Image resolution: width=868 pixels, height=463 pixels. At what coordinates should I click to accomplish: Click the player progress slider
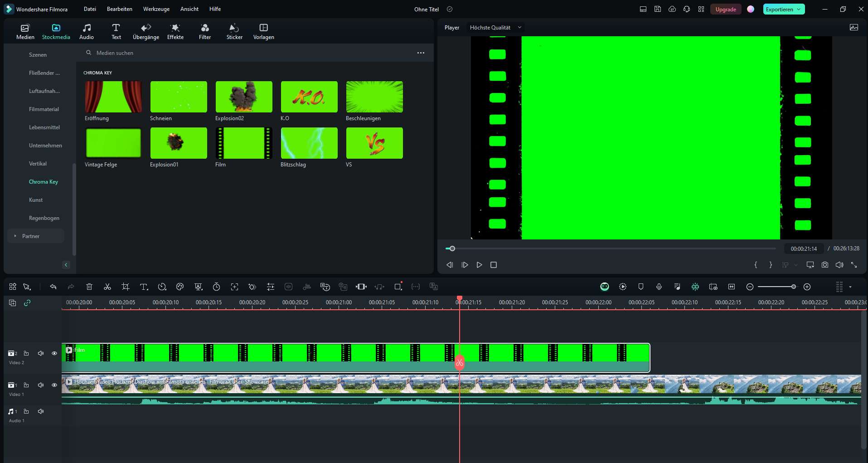[611, 249]
